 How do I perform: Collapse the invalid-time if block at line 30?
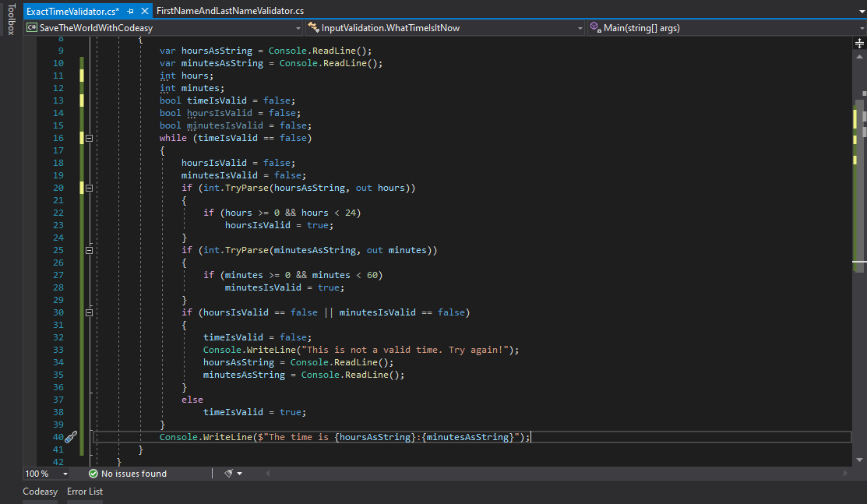pyautogui.click(x=89, y=312)
